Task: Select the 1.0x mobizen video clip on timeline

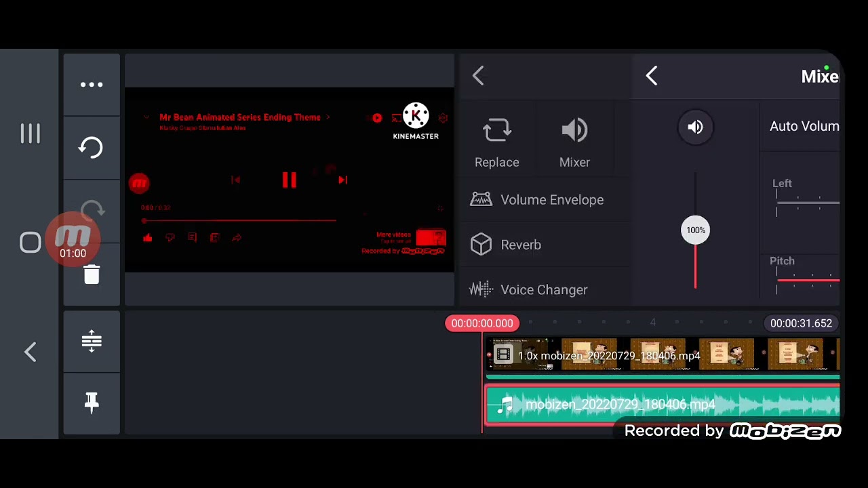Action: 663,355
